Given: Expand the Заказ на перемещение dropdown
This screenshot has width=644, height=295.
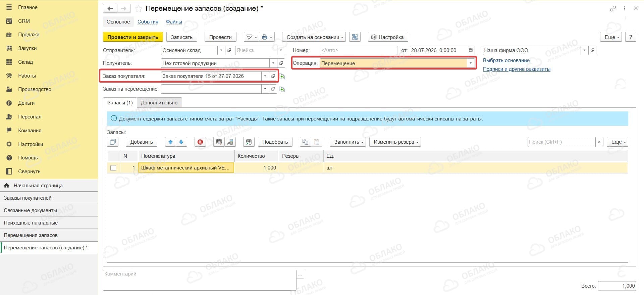Looking at the screenshot, I should pos(265,89).
